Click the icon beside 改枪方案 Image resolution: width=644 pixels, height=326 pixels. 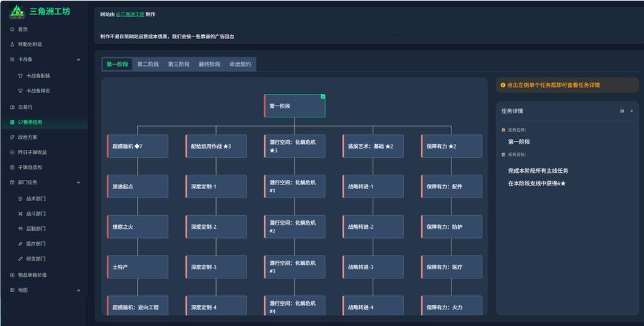(x=12, y=137)
